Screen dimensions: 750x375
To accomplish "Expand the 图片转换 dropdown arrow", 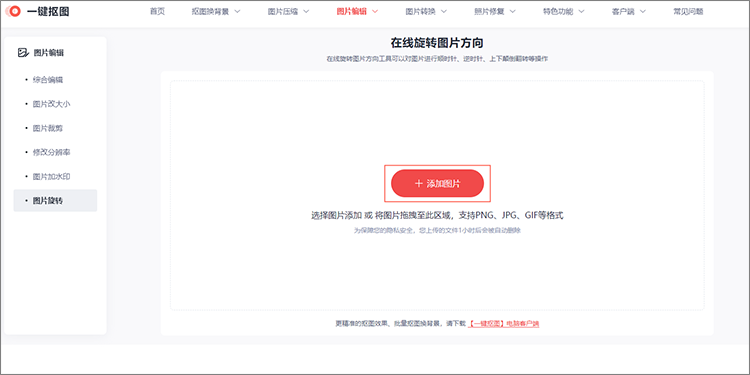I will (x=444, y=11).
